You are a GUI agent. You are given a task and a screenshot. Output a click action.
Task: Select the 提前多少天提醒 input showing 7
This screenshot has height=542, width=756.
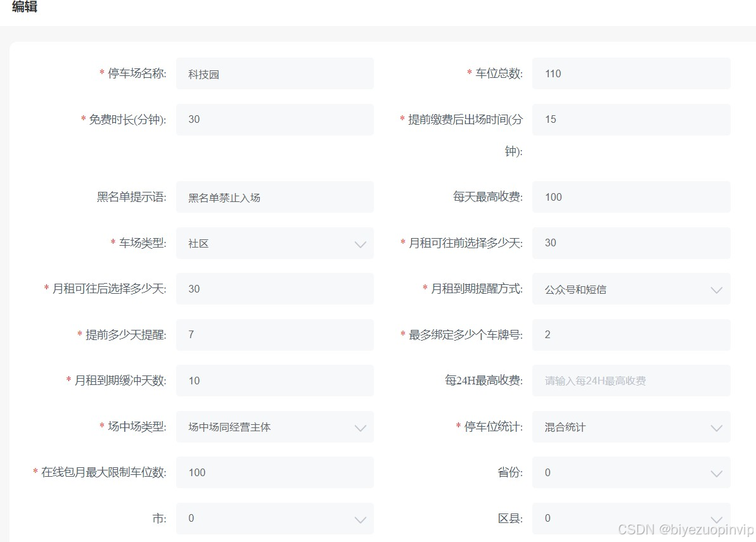(274, 334)
